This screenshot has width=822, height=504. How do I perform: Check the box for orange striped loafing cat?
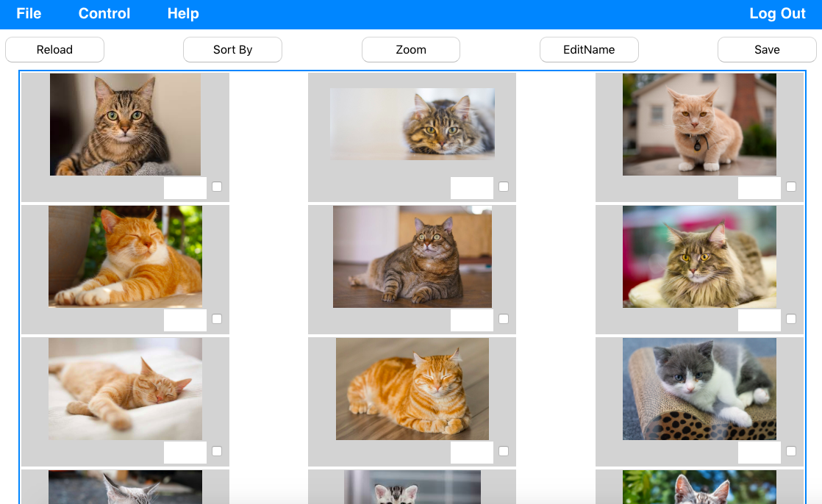(x=504, y=451)
